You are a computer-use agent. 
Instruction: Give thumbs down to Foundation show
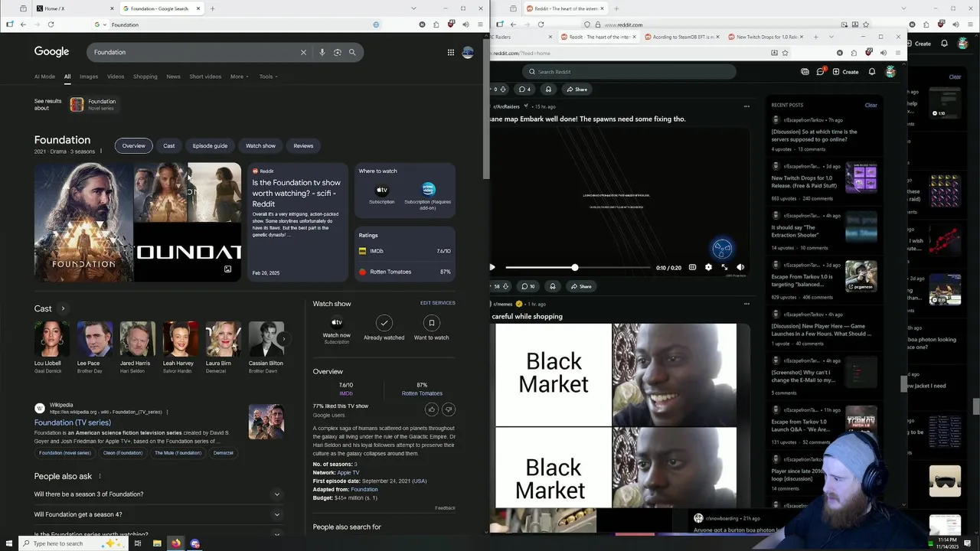449,409
